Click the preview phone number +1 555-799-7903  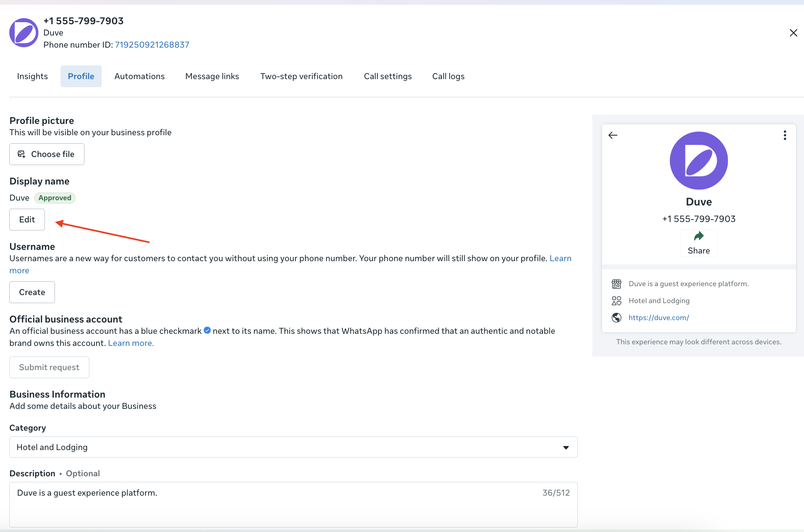click(x=699, y=219)
